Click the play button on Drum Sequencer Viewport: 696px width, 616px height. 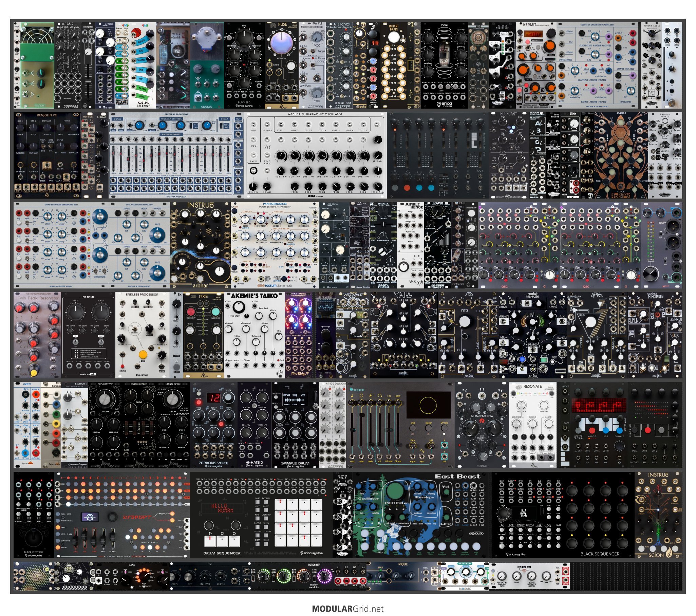pos(210,541)
